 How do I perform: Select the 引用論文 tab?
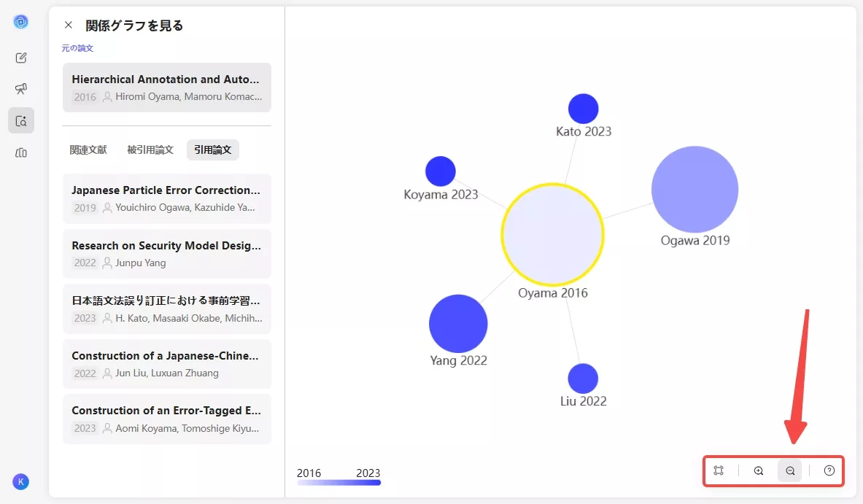pos(213,150)
